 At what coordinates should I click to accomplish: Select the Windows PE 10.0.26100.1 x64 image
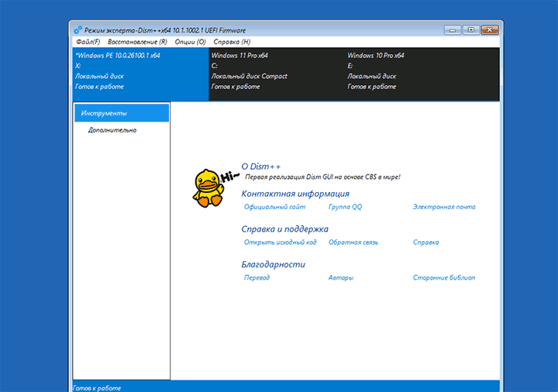point(139,70)
